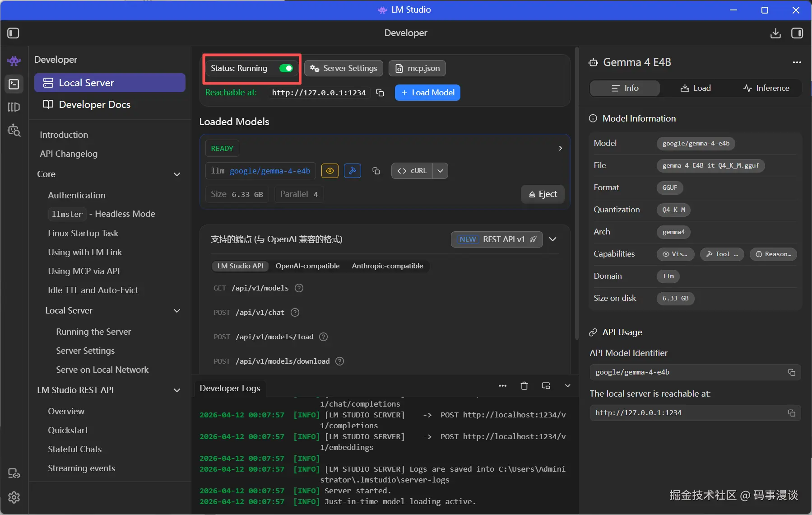The height and width of the screenshot is (515, 812).
Task: Open the model search icon in sidebar
Action: tap(14, 130)
